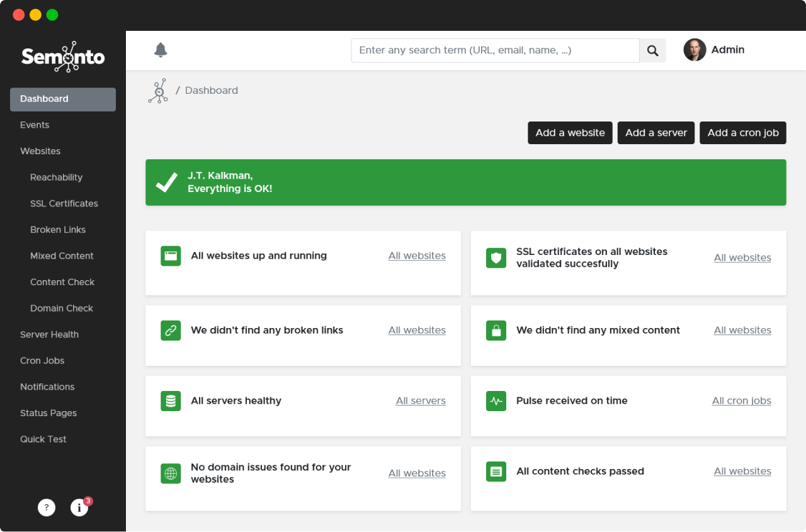Click the mixed content padlock icon

496,331
